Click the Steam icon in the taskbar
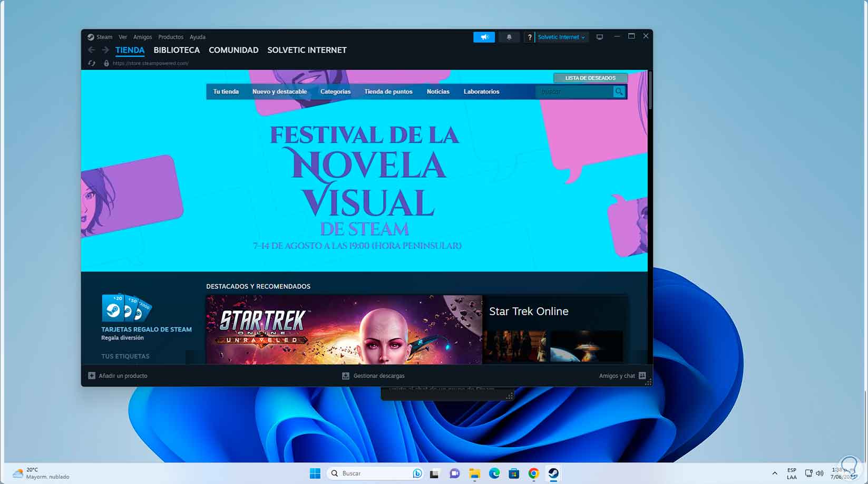The width and height of the screenshot is (868, 484). [553, 473]
